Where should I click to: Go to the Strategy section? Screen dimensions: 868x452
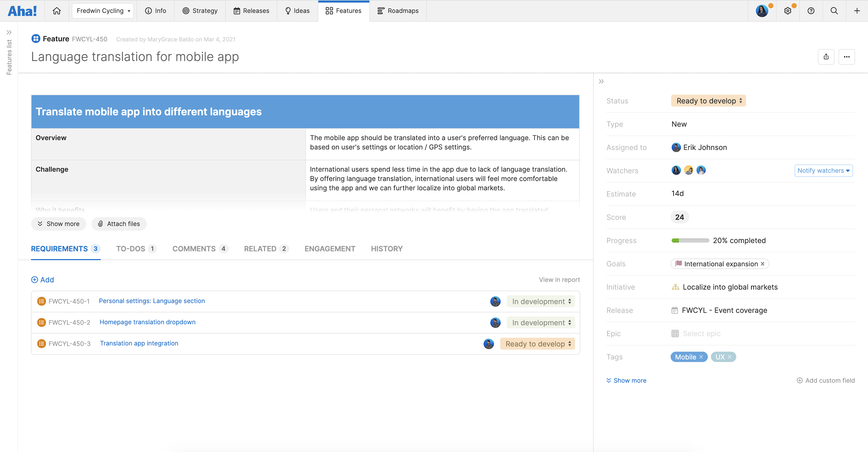tap(200, 10)
